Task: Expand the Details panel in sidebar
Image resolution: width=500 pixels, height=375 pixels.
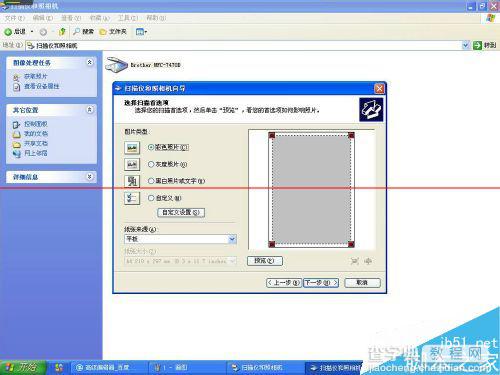Action: click(x=90, y=177)
